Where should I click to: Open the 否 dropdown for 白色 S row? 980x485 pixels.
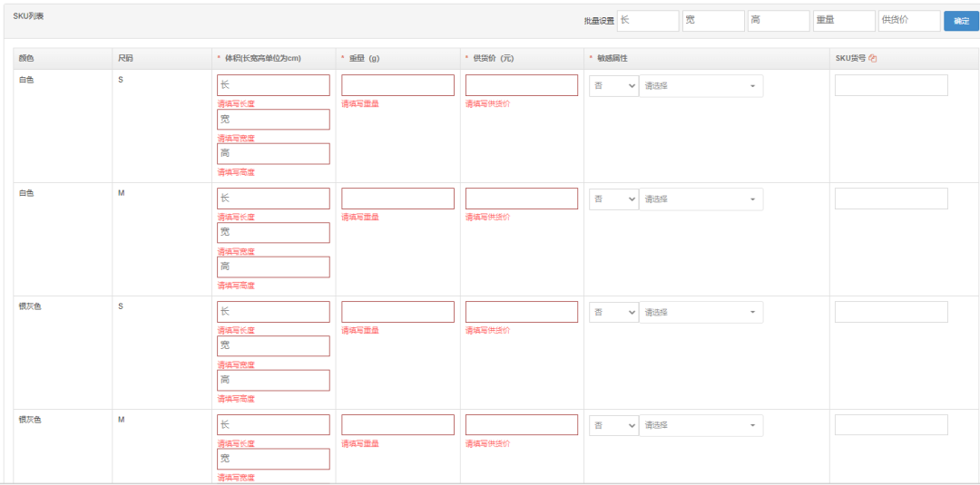click(613, 85)
